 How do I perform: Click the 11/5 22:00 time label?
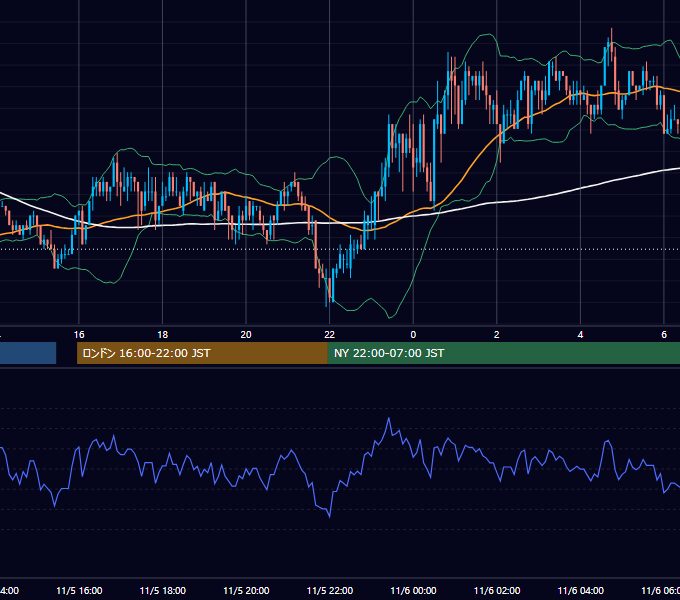[330, 590]
